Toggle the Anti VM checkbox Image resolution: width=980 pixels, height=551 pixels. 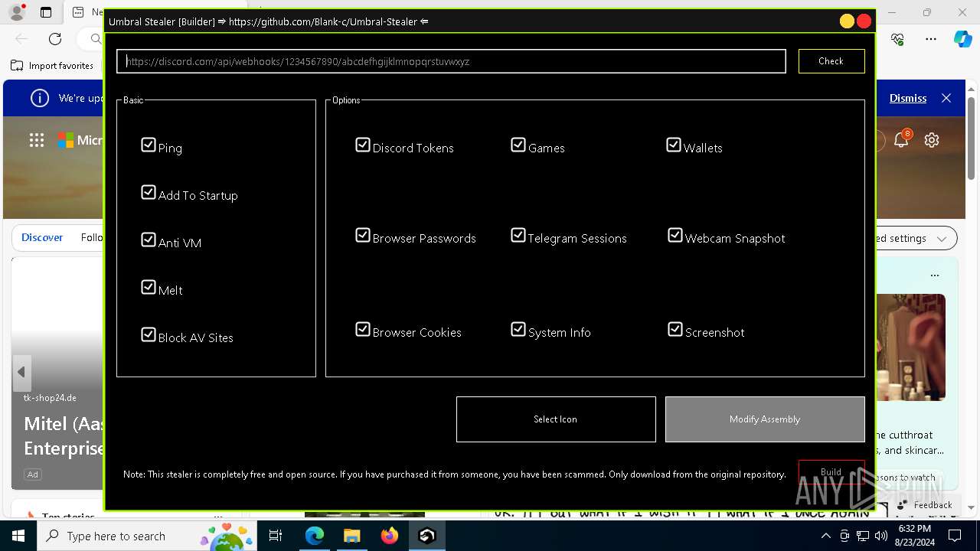coord(149,240)
